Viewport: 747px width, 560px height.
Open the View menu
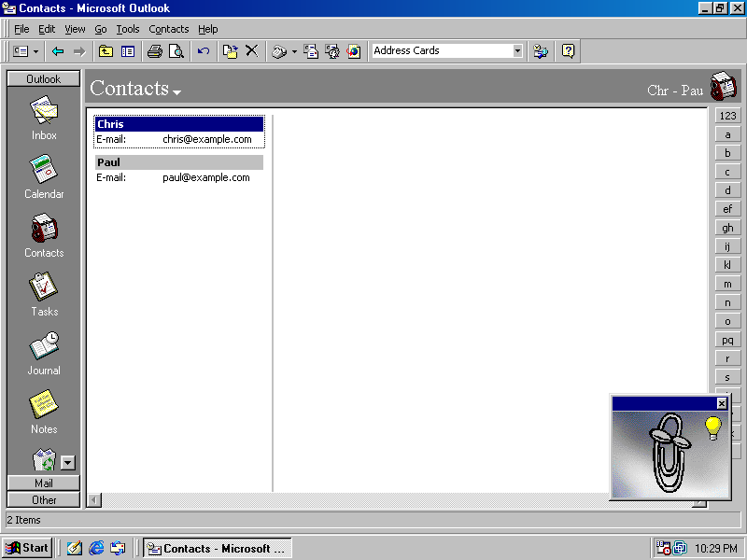tap(75, 29)
